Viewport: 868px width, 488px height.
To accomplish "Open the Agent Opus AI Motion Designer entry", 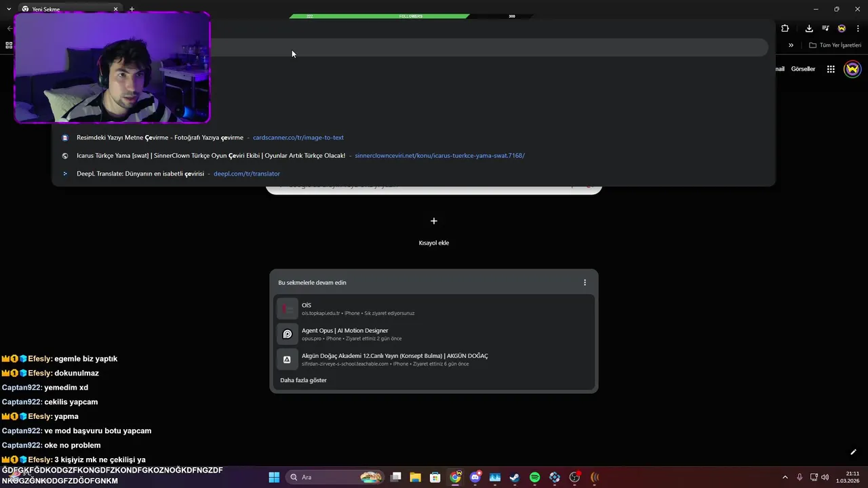I will (434, 334).
